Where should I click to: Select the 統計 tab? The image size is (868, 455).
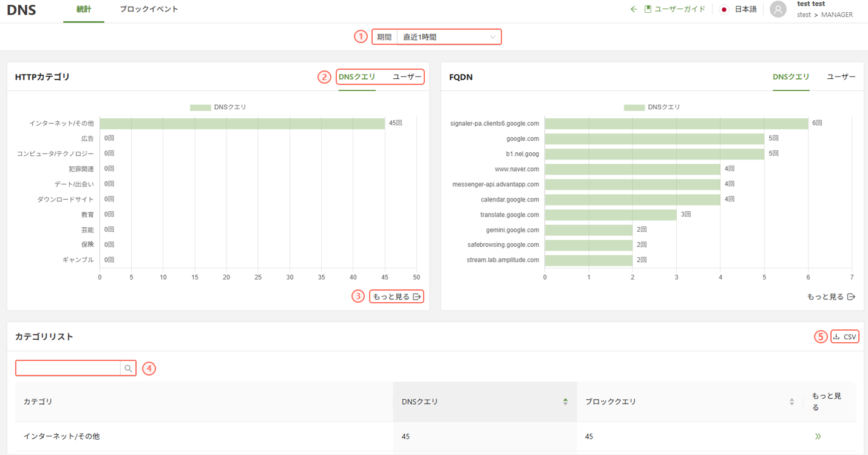83,9
